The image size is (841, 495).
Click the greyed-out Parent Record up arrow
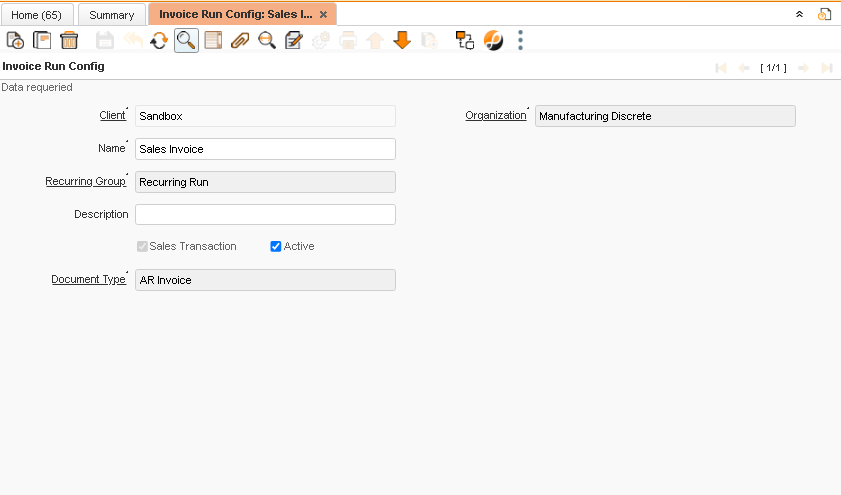[x=375, y=40]
